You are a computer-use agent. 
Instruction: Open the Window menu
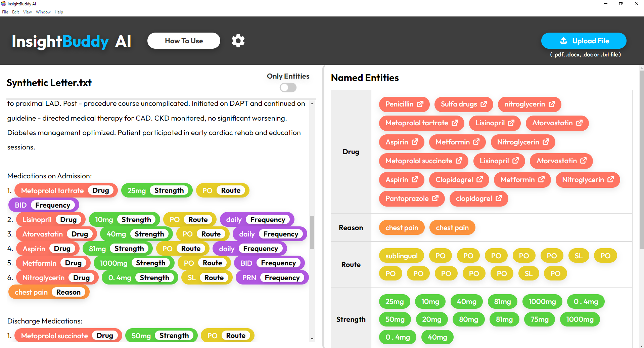(x=43, y=12)
